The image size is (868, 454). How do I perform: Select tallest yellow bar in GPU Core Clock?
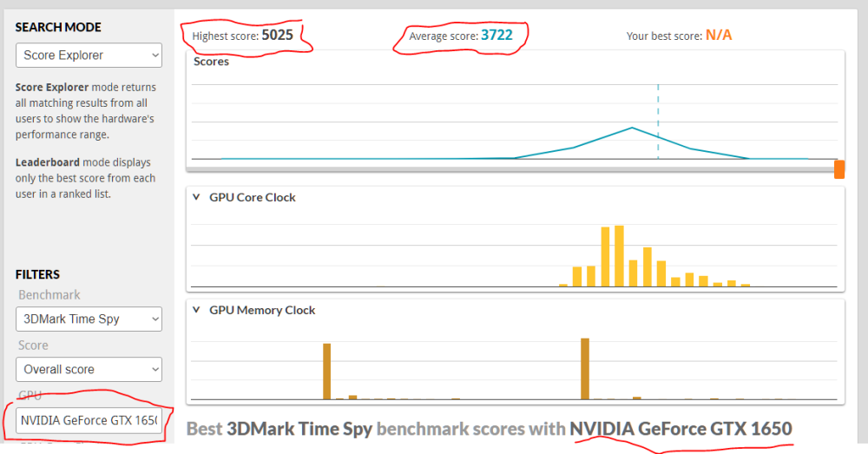click(619, 255)
